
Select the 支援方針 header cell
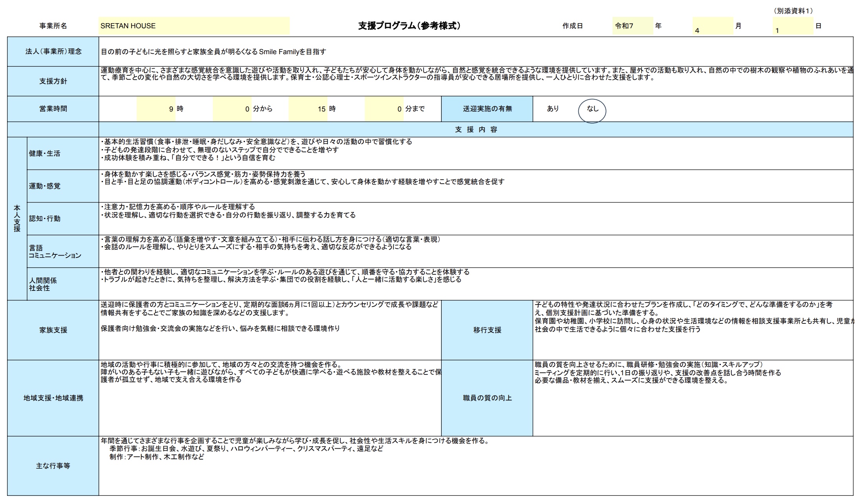click(x=53, y=81)
